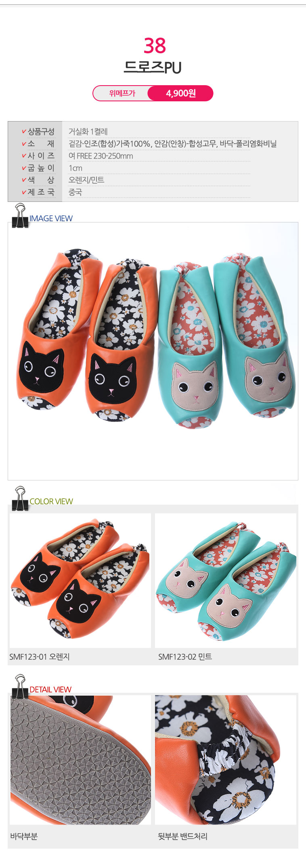Click the 4,900원 price button
The image size is (306, 868).
pos(180,93)
